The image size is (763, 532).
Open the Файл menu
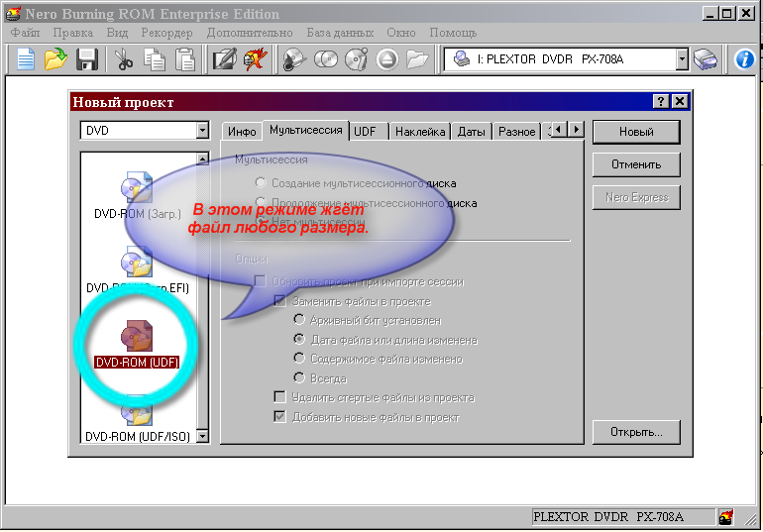[x=26, y=33]
